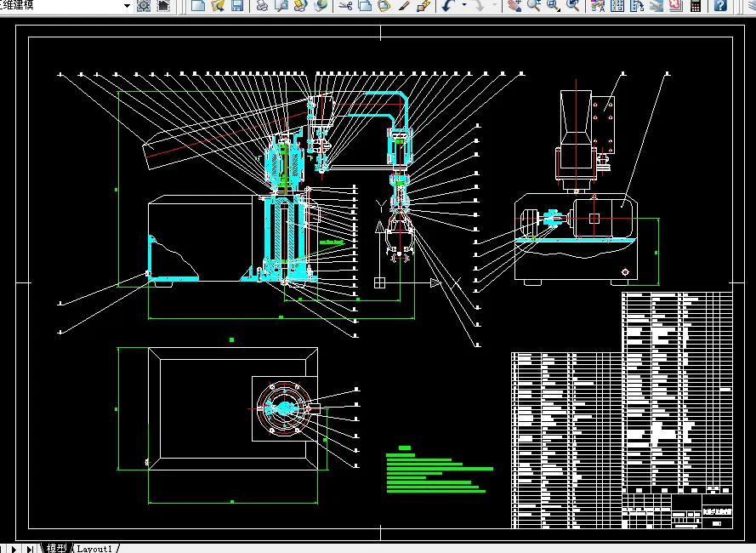Open a file with the Open folder icon
The width and height of the screenshot is (756, 553).
[x=218, y=6]
